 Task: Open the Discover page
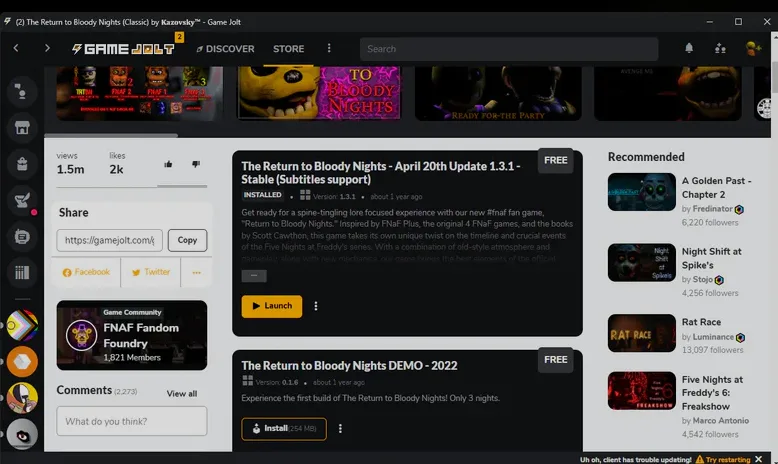coord(225,49)
